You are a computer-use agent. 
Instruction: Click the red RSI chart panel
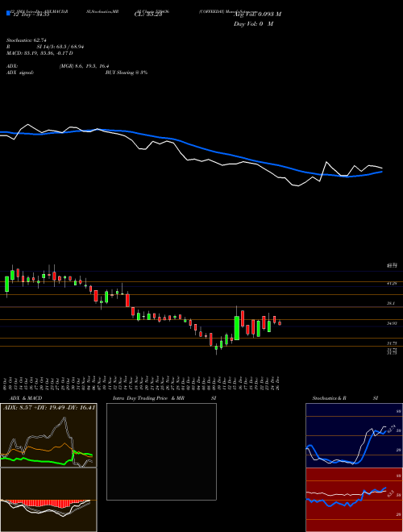coord(354,500)
